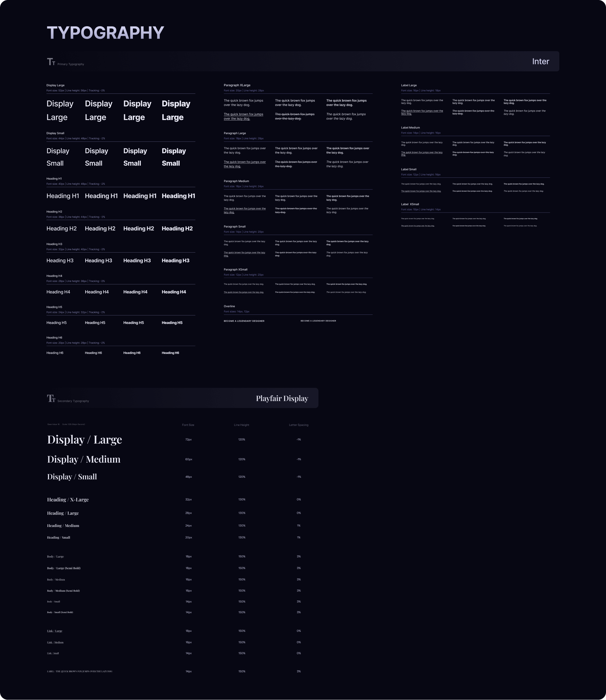Click the "Line Height" column header
The width and height of the screenshot is (606, 700).
tap(241, 425)
